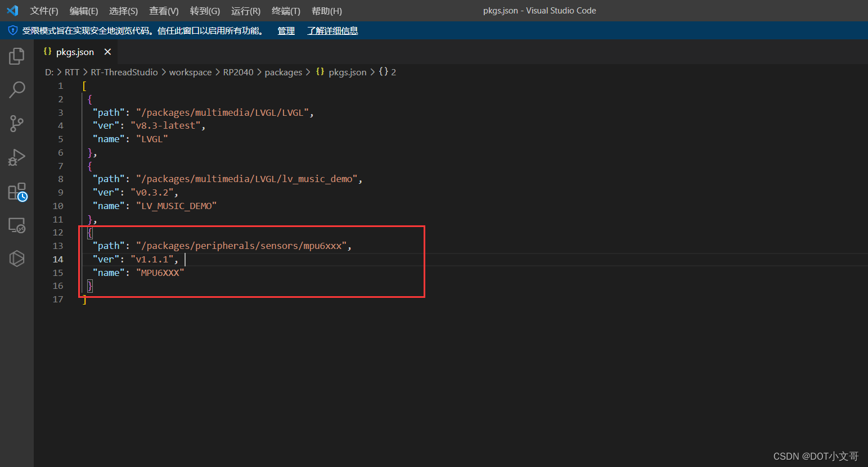Click the "LV_MUSIC_DEMO" name value
The width and height of the screenshot is (868, 467).
(176, 206)
